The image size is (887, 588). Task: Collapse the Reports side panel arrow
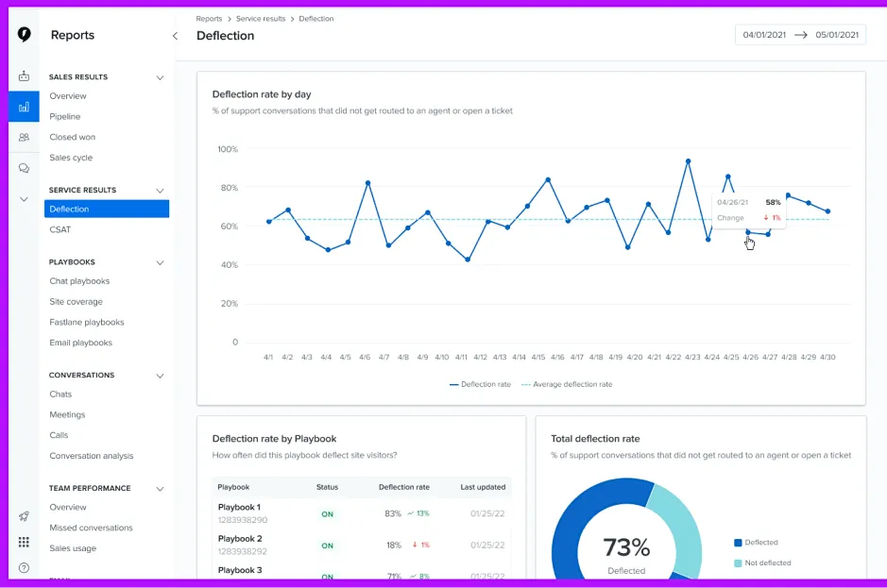pyautogui.click(x=175, y=36)
